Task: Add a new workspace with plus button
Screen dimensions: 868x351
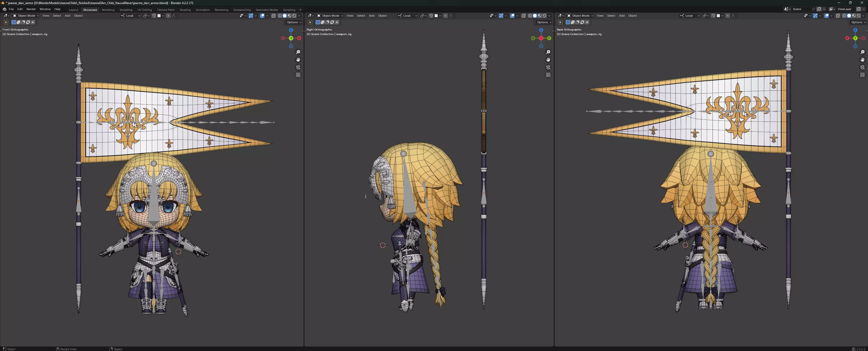Action: pos(300,10)
